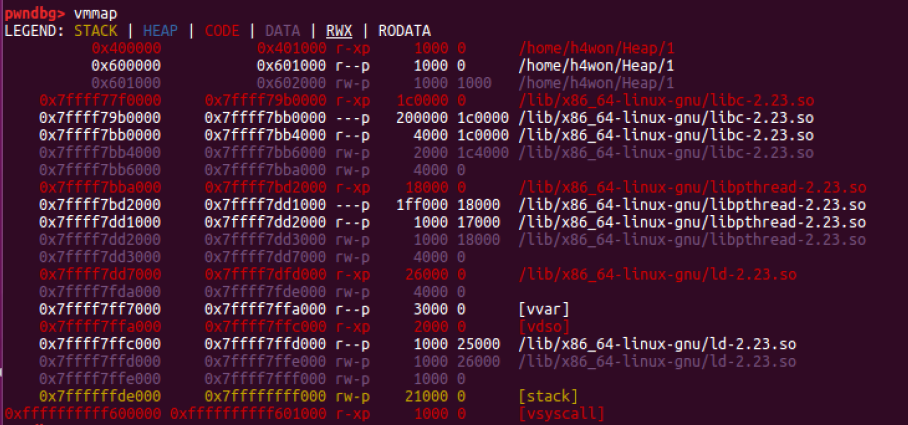This screenshot has height=425, width=908.
Task: Click the start address 0x7ffff7dd1000
Action: (x=100, y=222)
